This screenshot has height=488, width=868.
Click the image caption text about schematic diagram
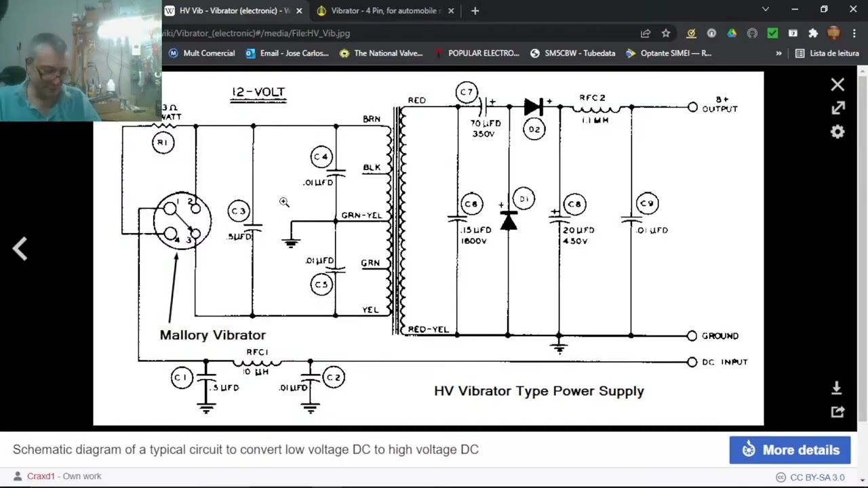click(245, 449)
